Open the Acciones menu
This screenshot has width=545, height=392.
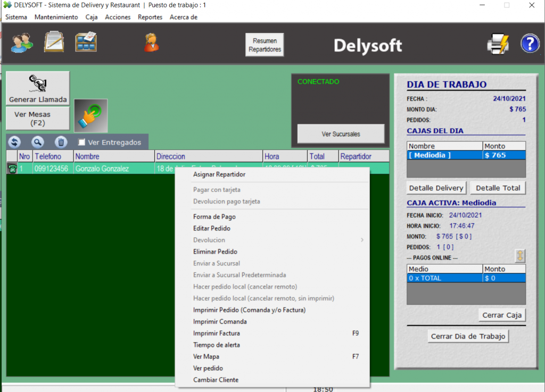coord(118,17)
